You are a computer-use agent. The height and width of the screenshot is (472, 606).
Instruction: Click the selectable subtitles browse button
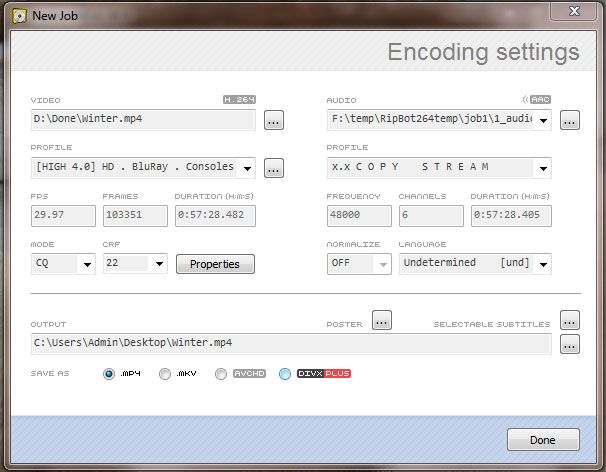click(570, 321)
